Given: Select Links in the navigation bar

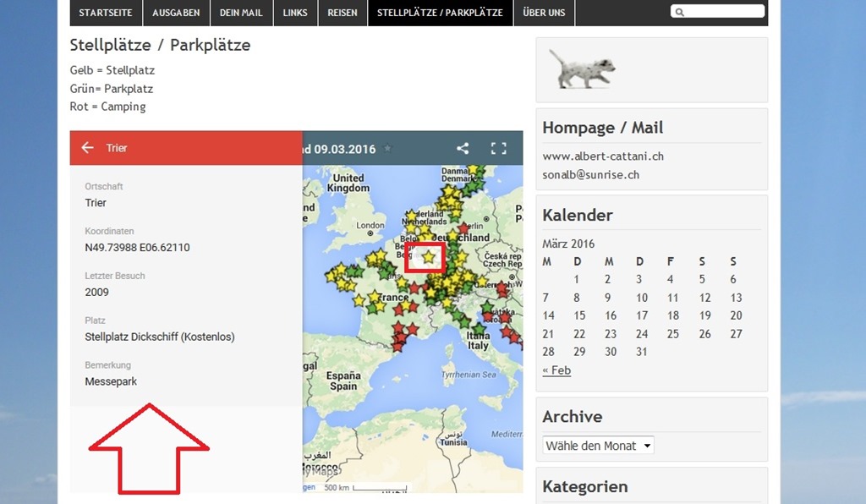Looking at the screenshot, I should (x=295, y=13).
